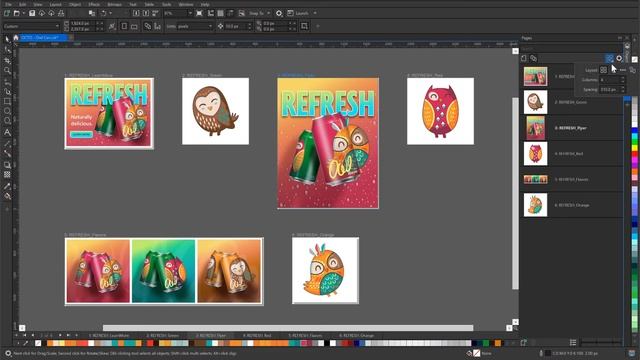Click the horizontal canvas scrollbar

point(288,328)
